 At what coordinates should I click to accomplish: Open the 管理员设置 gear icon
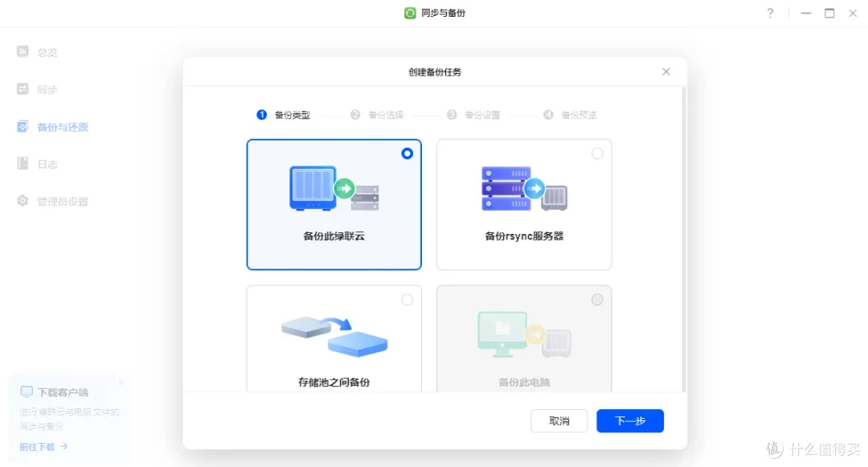(23, 201)
